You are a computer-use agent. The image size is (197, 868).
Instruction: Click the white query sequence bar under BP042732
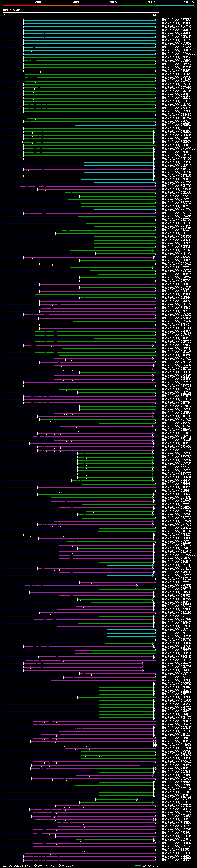pos(81,13)
